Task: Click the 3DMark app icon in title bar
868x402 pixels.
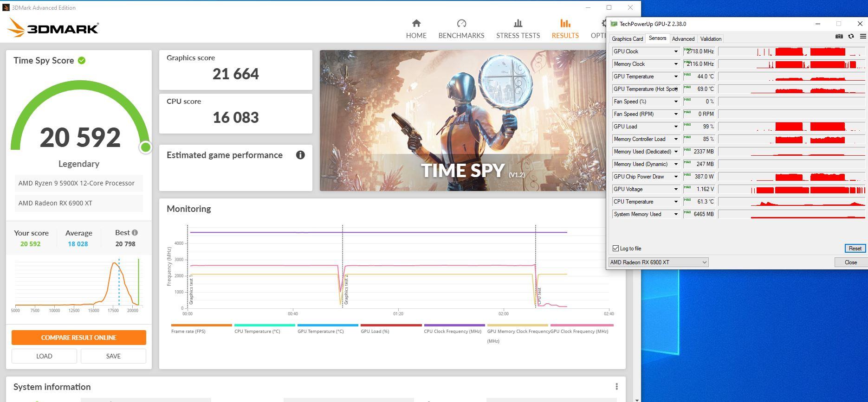Action: tap(6, 7)
